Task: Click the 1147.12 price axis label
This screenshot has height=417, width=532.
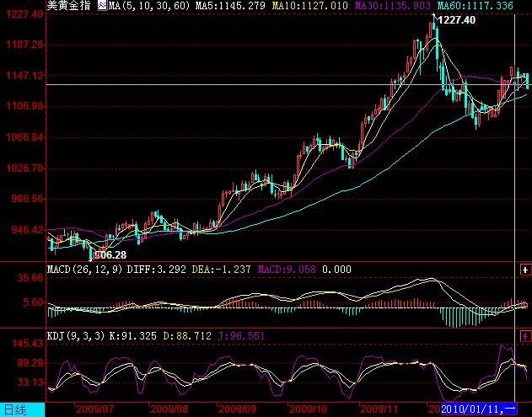Action: 24,75
